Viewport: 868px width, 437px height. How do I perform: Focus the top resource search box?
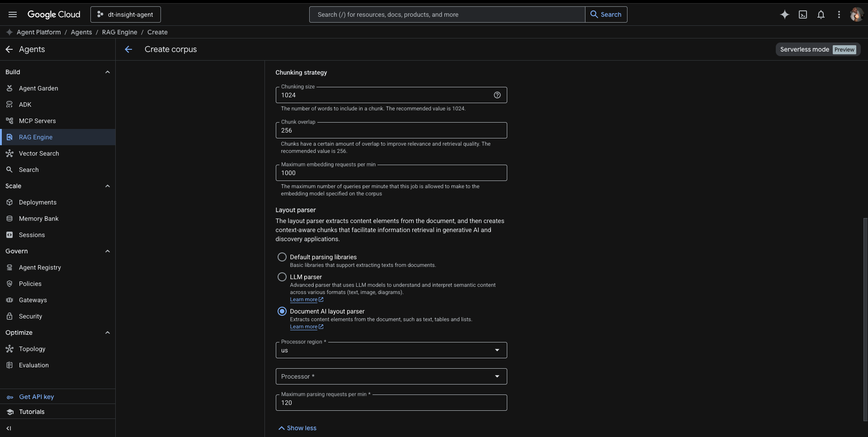447,14
